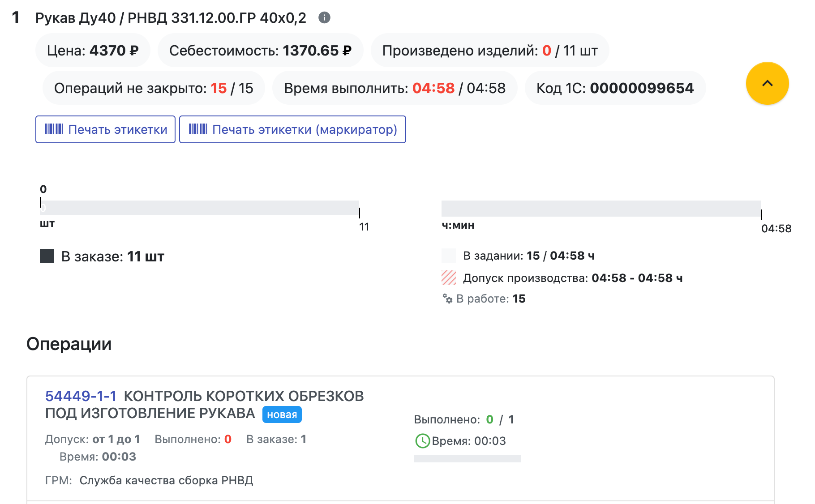Click barcode icon in маркиратор print button
The image size is (815, 504).
pyautogui.click(x=197, y=129)
